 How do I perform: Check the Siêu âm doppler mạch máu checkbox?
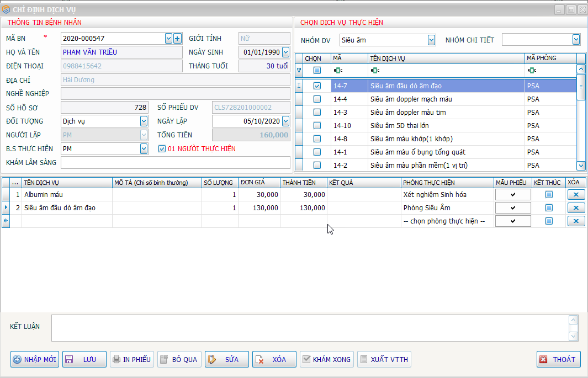[x=317, y=99]
